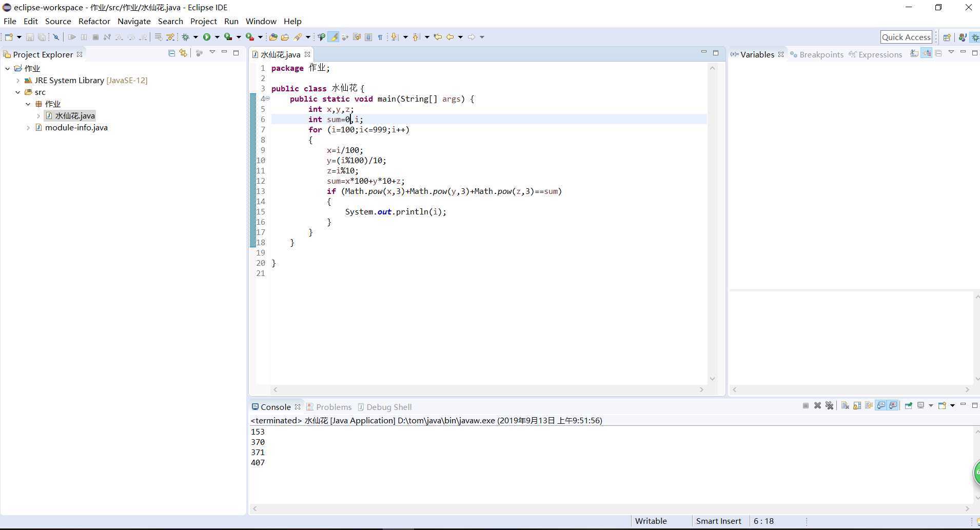This screenshot has height=530, width=980.
Task: Open the Next Annotation dropdown arrow
Action: 405,37
